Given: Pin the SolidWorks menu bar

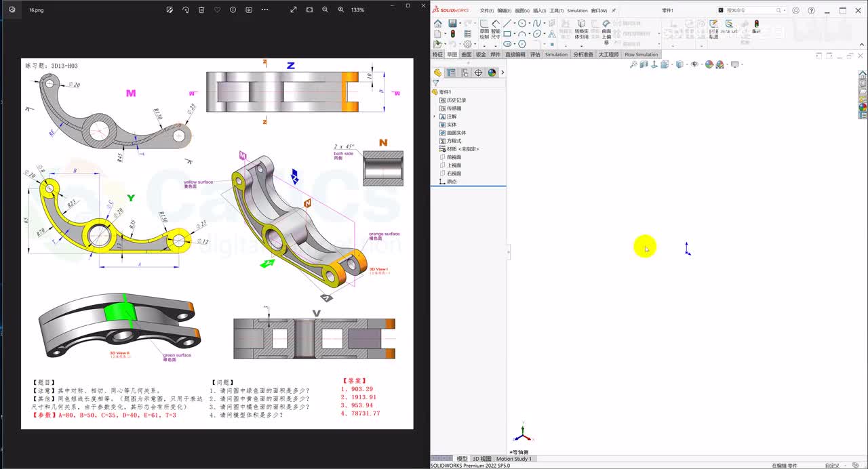Looking at the screenshot, I should click(x=614, y=11).
